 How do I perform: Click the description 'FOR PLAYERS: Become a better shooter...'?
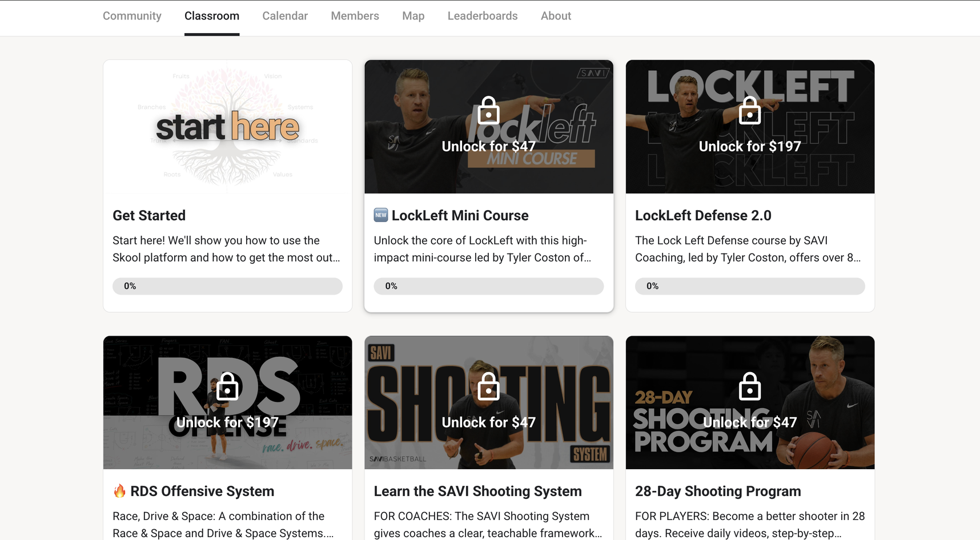coord(750,525)
